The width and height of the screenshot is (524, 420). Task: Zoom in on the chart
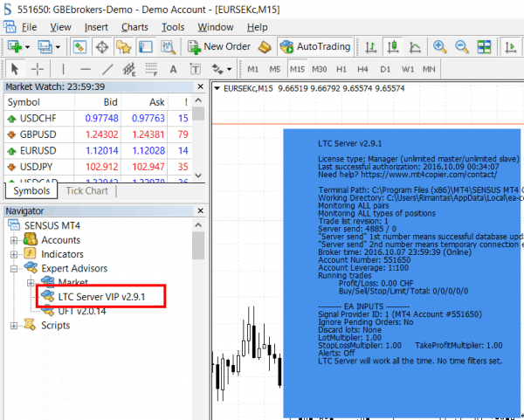[440, 47]
